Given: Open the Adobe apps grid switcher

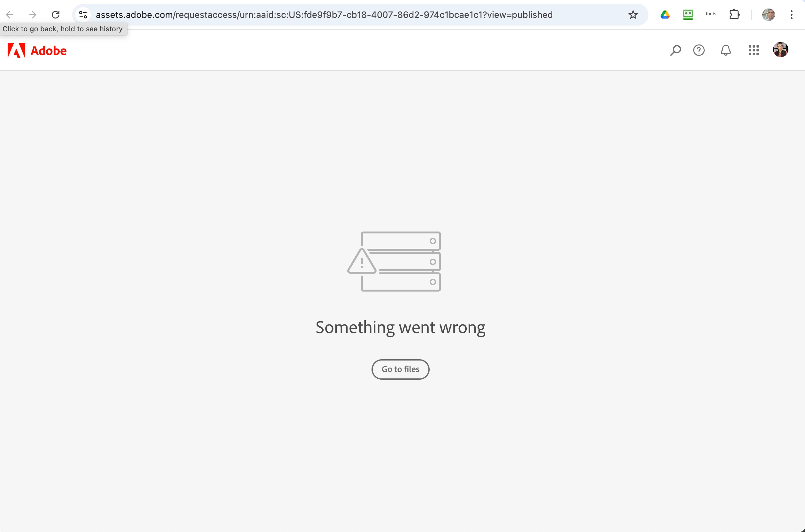Looking at the screenshot, I should (754, 50).
